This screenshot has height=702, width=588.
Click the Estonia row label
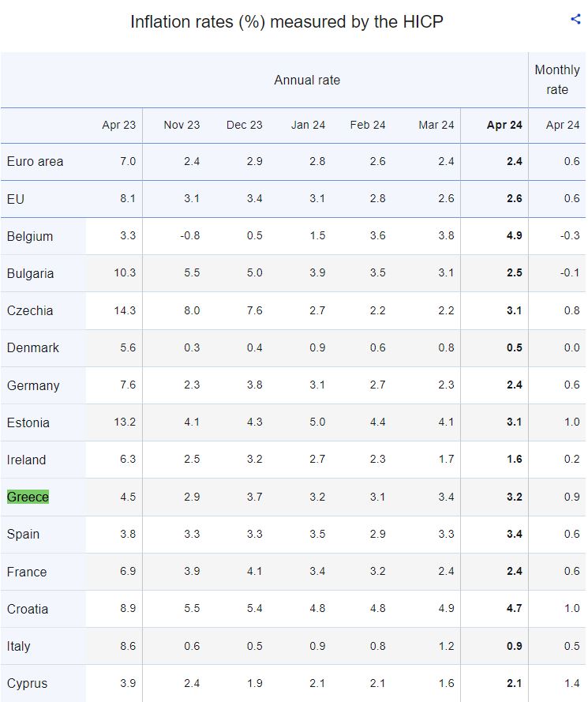pyautogui.click(x=28, y=422)
